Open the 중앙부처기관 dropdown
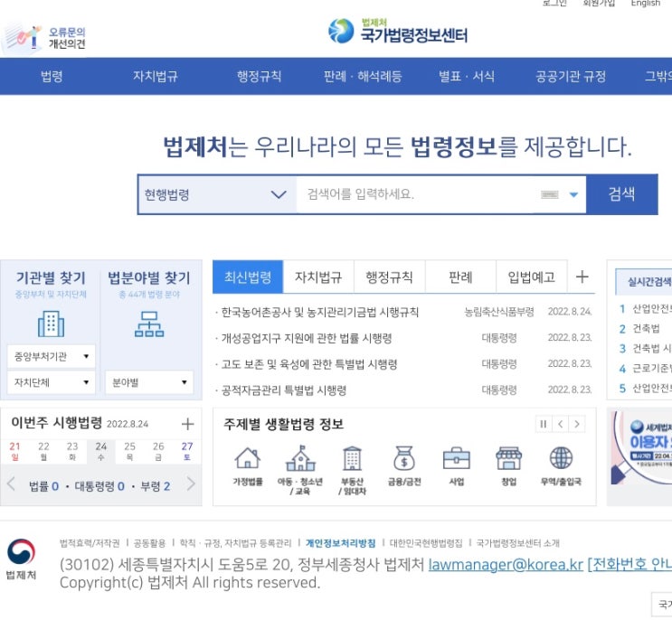 51,356
